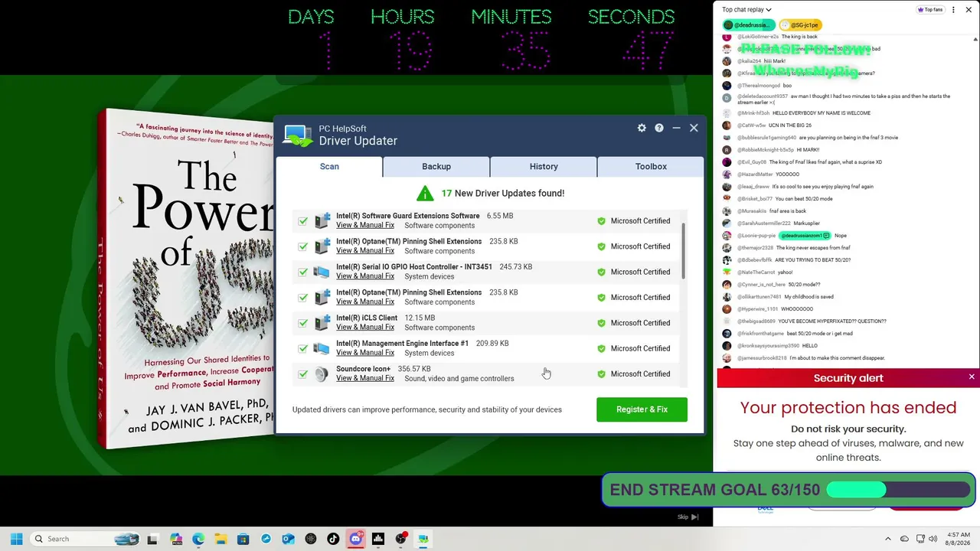Uncheck Intel Management Engine Interface #1 driver
The height and width of the screenshot is (551, 980).
point(303,348)
